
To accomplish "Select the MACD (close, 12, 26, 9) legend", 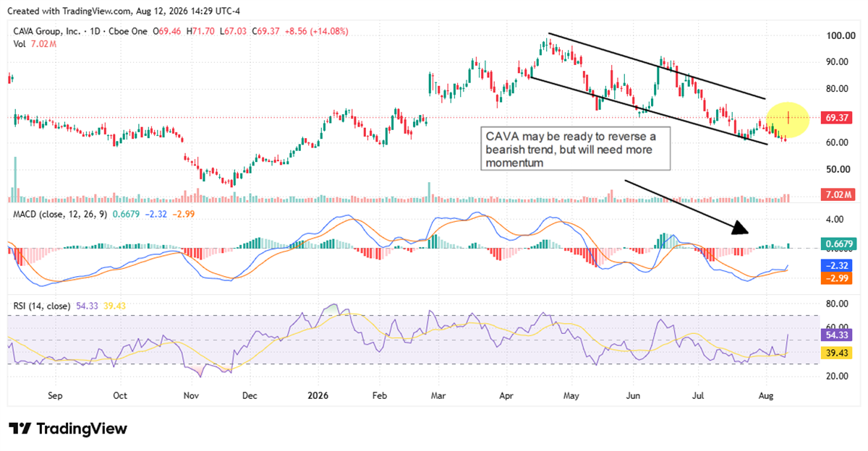I will point(59,213).
